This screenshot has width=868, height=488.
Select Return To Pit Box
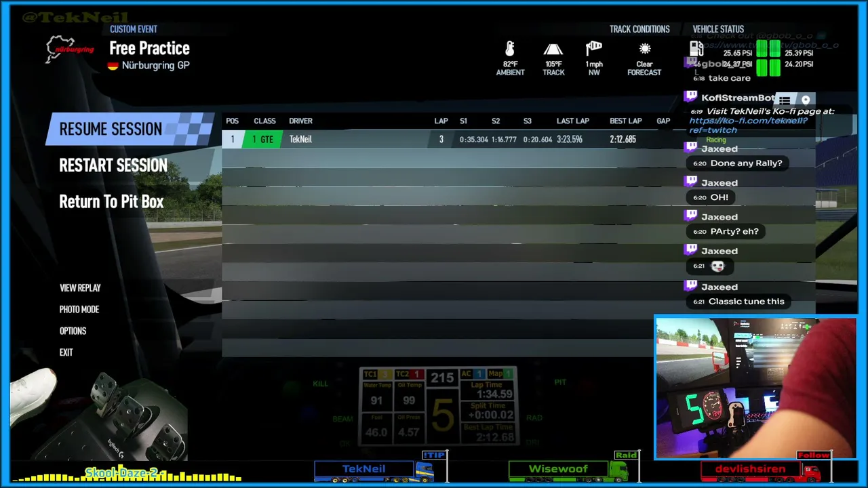click(x=111, y=201)
